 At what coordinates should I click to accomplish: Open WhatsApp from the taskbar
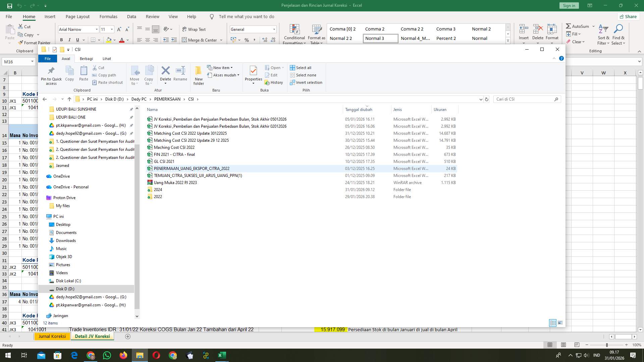click(x=107, y=355)
